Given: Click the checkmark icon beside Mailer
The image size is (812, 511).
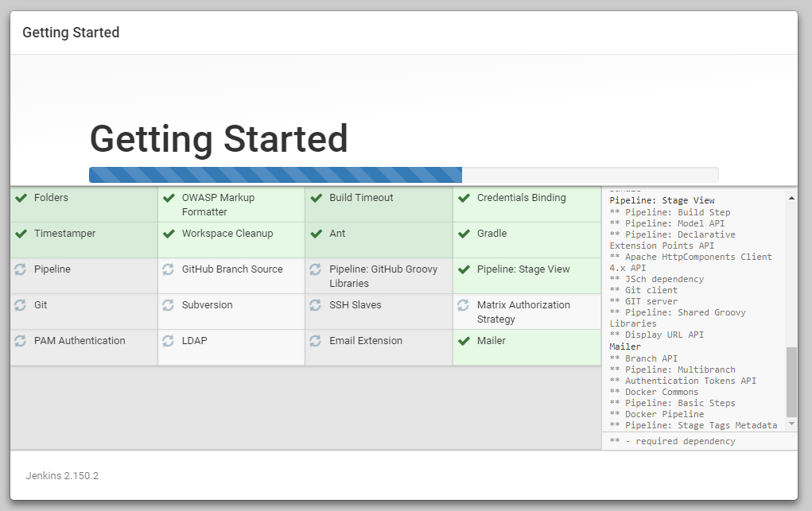Looking at the screenshot, I should tap(464, 341).
